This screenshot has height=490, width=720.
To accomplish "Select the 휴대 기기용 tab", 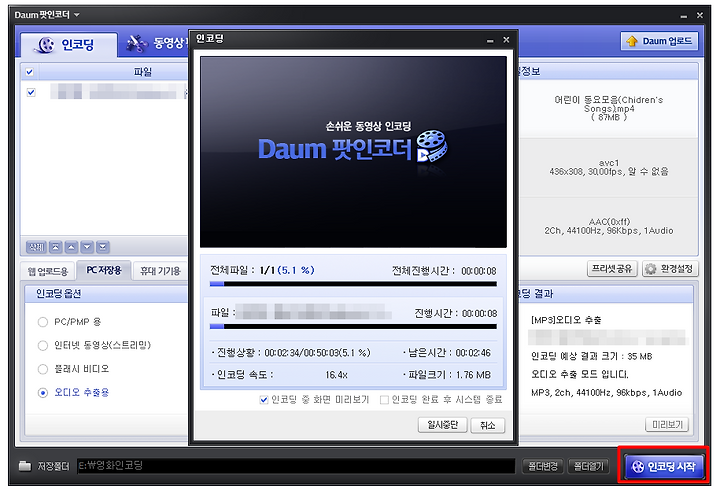I will pos(160,271).
